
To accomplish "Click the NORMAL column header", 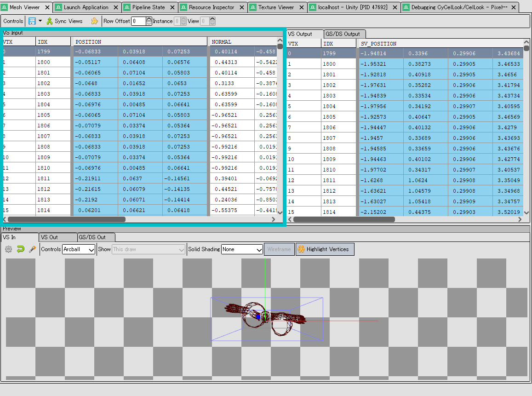I will (221, 42).
